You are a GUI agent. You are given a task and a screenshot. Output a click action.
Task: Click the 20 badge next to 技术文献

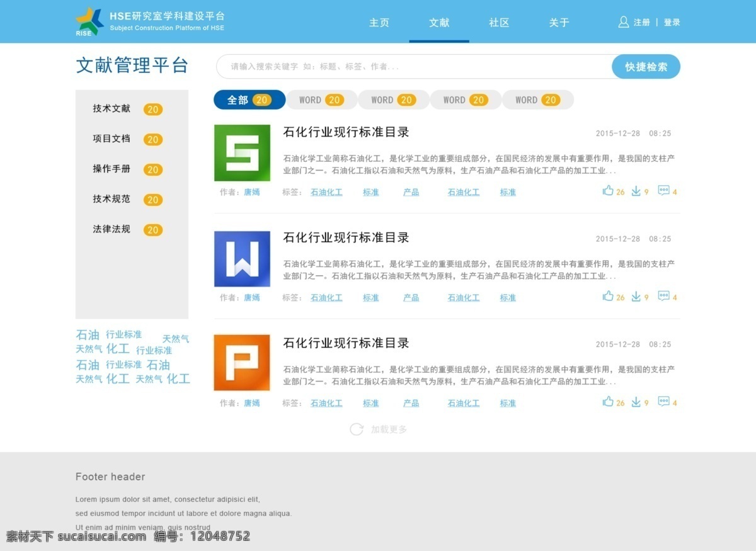coord(153,110)
